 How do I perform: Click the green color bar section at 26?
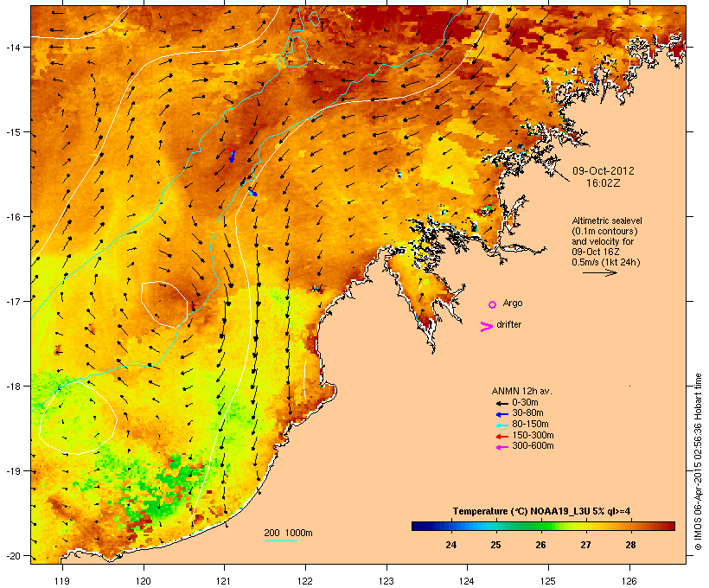point(540,526)
